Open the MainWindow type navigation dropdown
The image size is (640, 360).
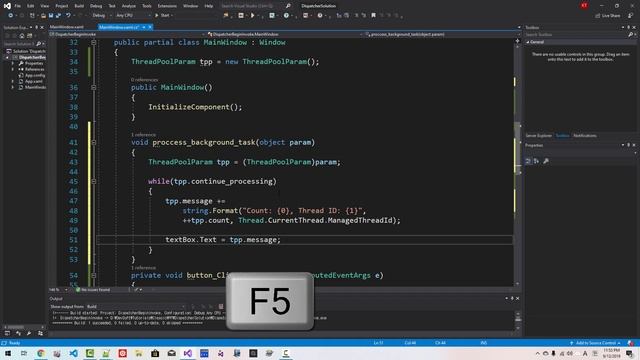(284, 34)
